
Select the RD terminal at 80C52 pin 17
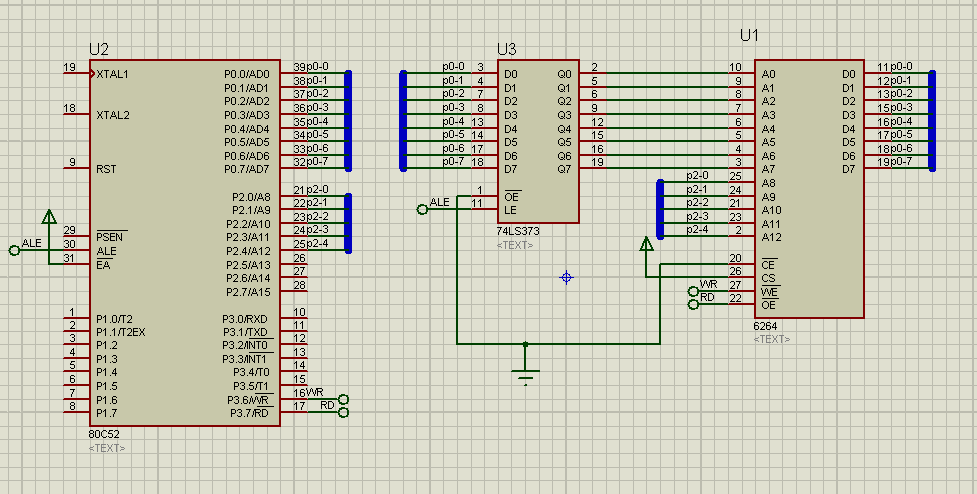coord(344,411)
